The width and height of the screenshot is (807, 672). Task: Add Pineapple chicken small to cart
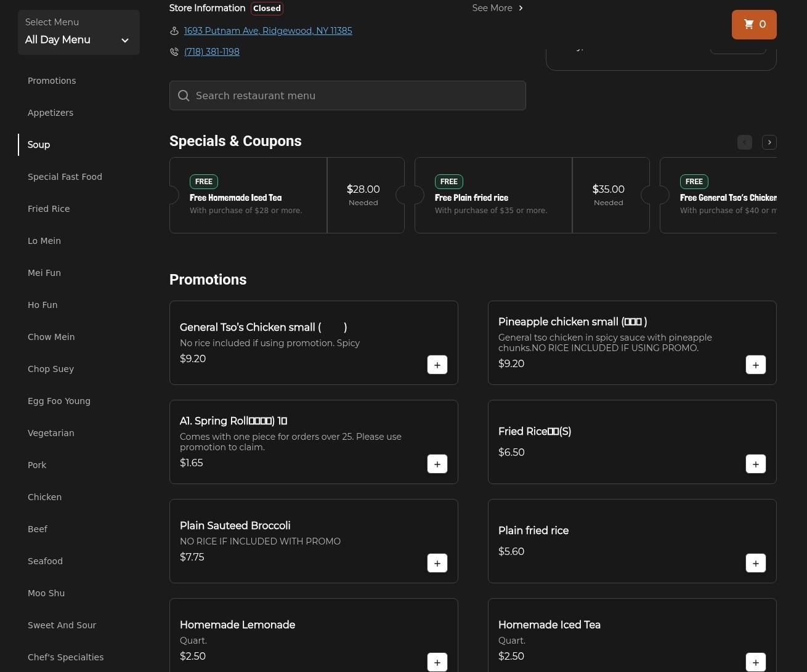click(756, 365)
